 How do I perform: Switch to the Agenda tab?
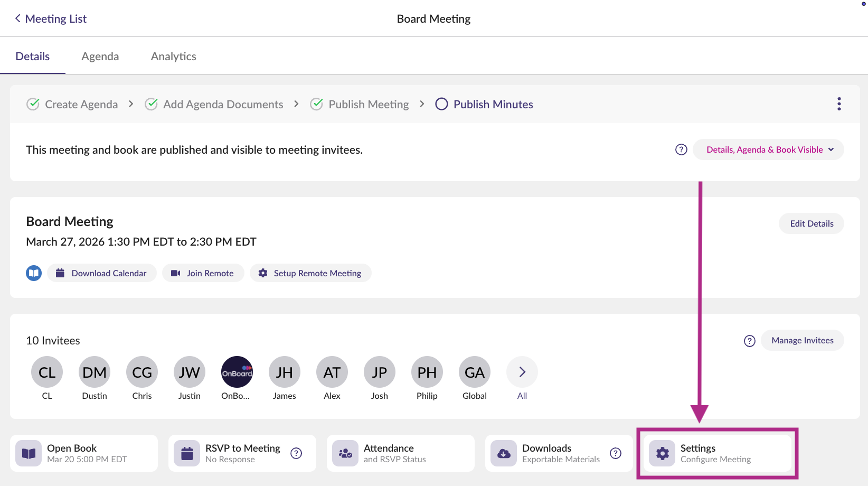100,57
